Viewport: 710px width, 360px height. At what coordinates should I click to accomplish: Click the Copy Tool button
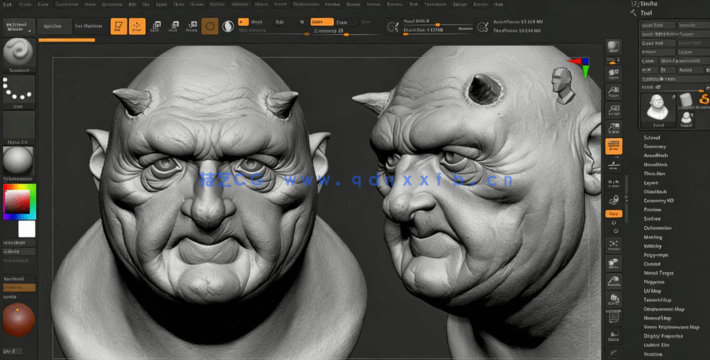(x=659, y=43)
